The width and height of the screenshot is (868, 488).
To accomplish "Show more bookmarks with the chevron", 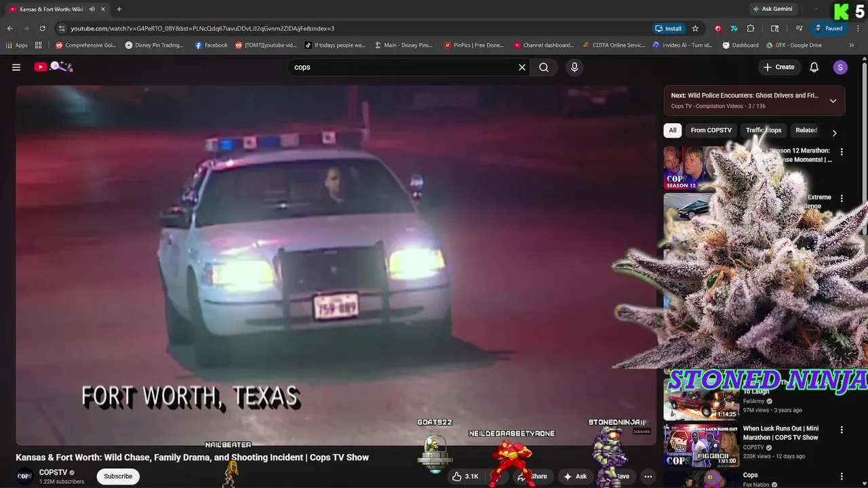I will point(852,45).
